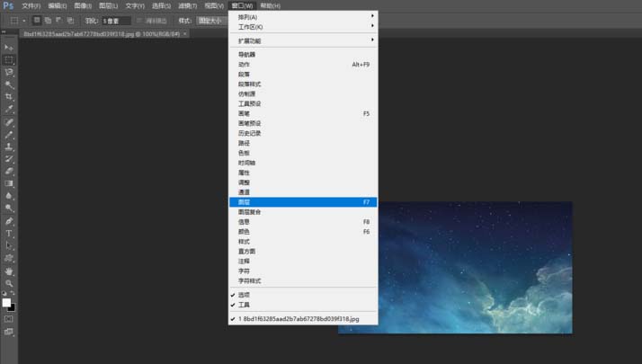The height and width of the screenshot is (364, 642).
Task: Open the 滤镜(T) menu
Action: [188, 5]
